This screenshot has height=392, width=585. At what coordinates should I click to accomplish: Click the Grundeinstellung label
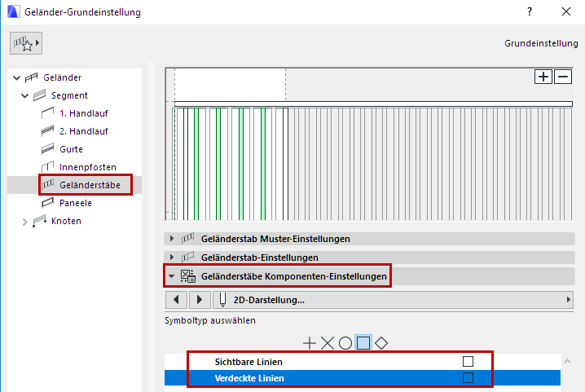pyautogui.click(x=541, y=43)
